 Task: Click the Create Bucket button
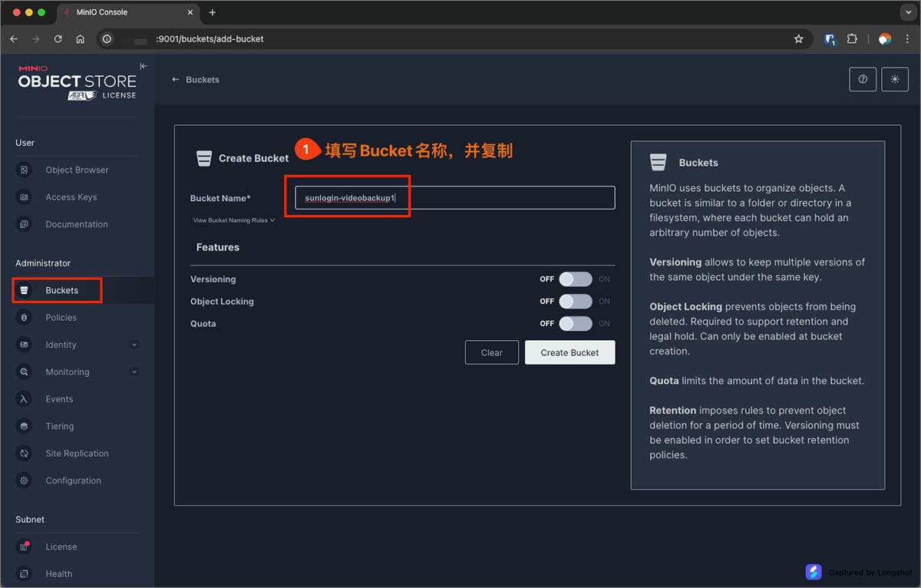569,352
